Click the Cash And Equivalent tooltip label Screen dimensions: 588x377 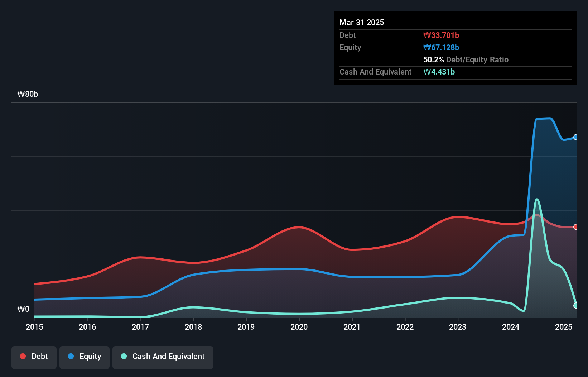375,72
